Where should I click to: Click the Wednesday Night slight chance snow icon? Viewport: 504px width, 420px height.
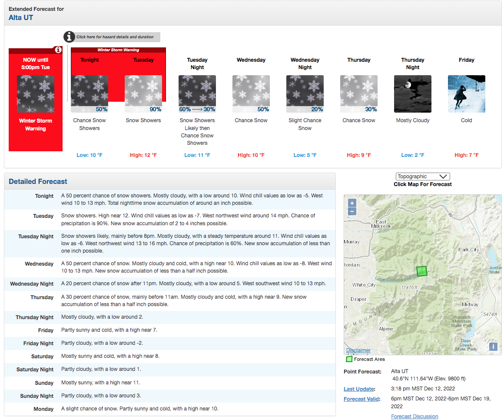pyautogui.click(x=305, y=94)
